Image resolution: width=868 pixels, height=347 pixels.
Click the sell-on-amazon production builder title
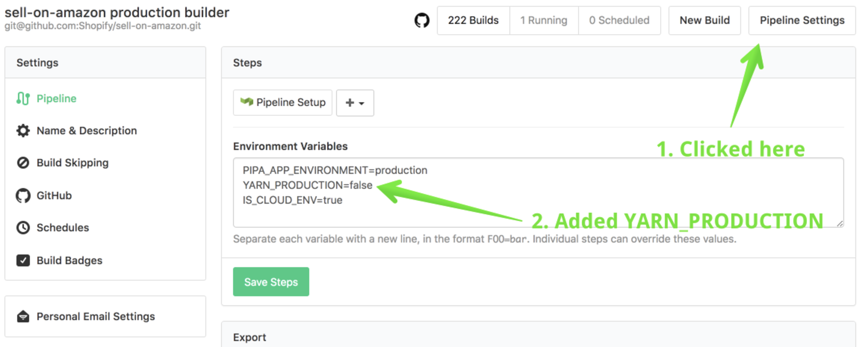coord(117,13)
